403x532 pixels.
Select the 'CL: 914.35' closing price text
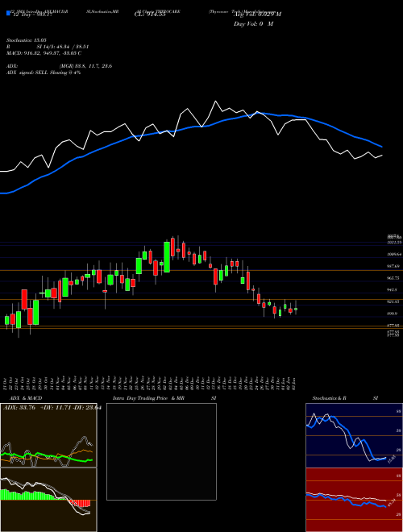[x=150, y=15]
